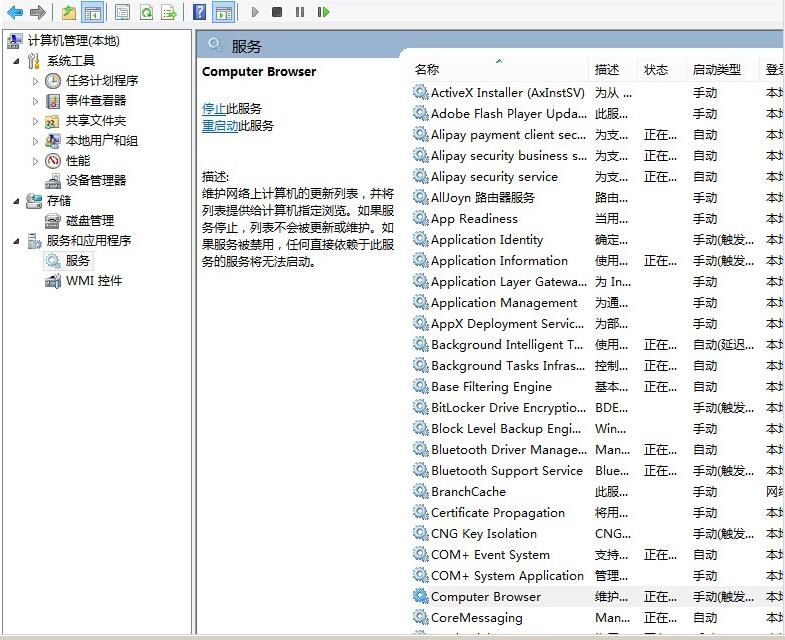
Task: Toggle the Show/Hide Console Tree icon
Action: click(92, 12)
